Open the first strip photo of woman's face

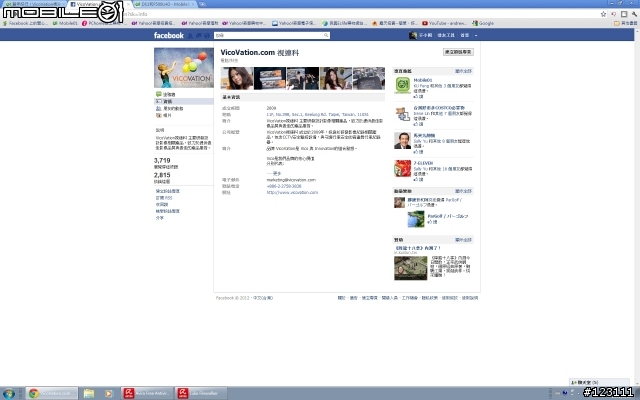click(x=237, y=78)
